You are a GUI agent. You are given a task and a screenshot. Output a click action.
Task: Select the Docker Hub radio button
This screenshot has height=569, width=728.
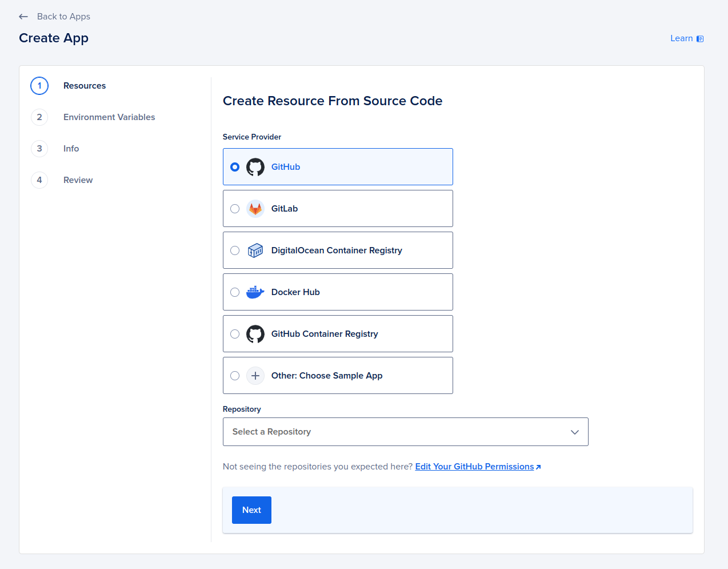coord(235,292)
